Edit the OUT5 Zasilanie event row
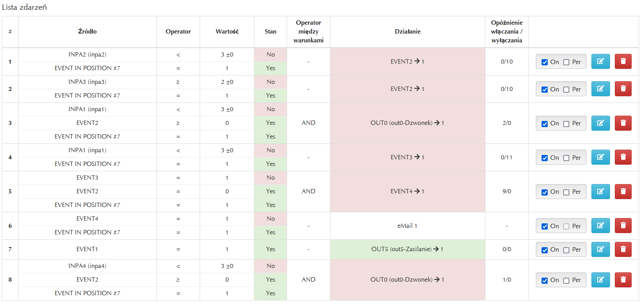 [x=600, y=249]
